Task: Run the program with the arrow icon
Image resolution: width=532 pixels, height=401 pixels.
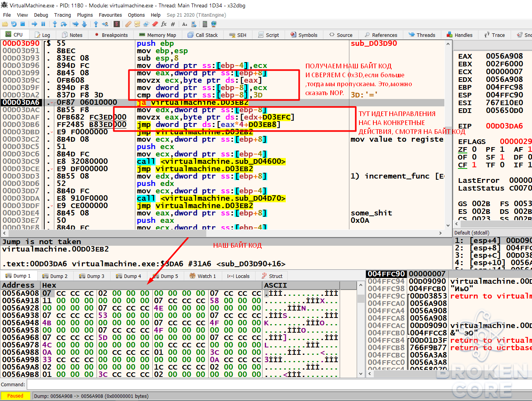Action: 35,24
